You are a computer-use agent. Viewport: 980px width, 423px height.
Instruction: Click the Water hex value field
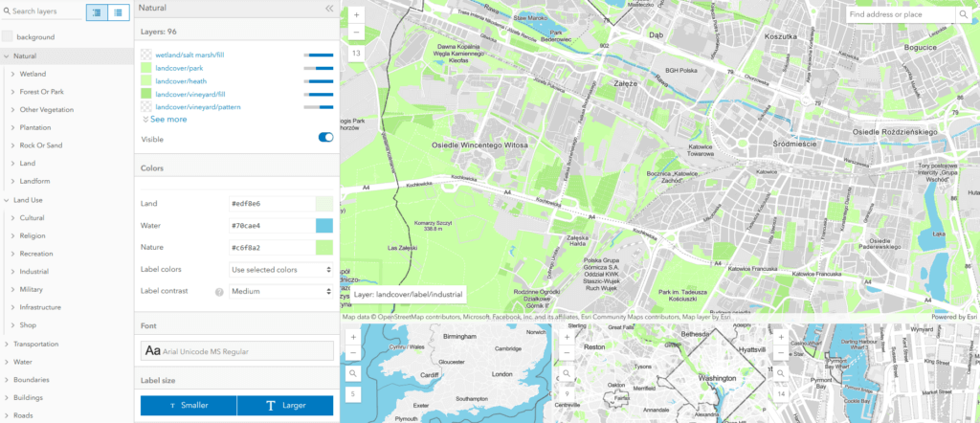272,226
